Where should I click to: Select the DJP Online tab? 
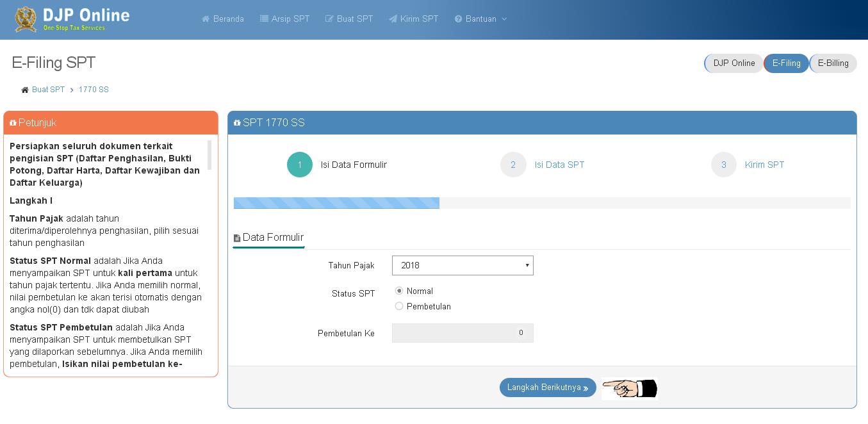coord(733,63)
